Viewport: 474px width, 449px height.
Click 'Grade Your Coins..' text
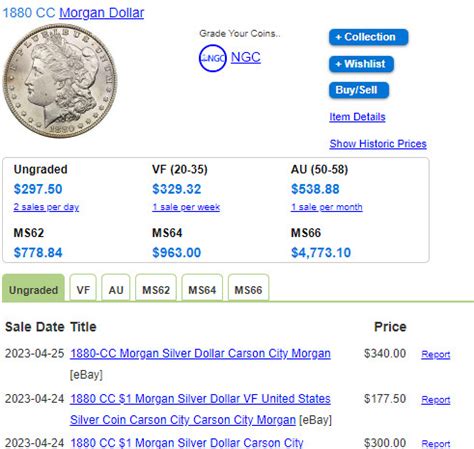(240, 33)
